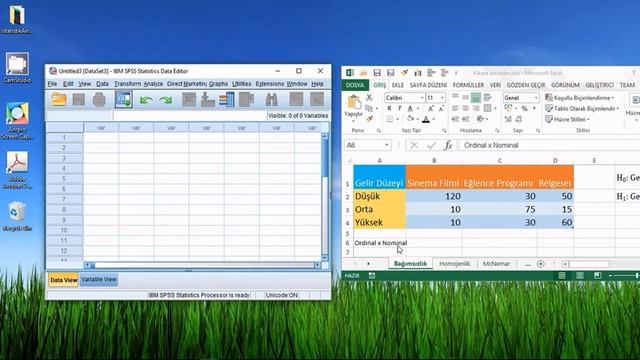Click the Percent style icon in Excel
Viewport: 640px width, 360px height.
(x=524, y=108)
